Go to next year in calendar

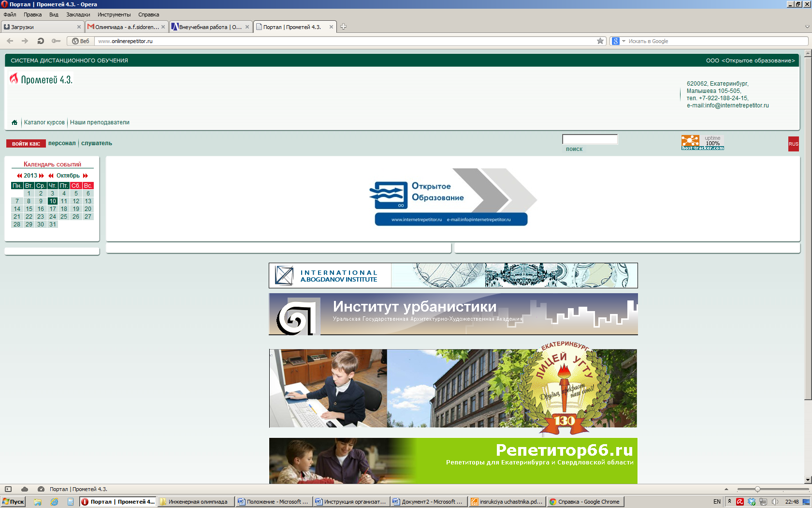coord(42,176)
